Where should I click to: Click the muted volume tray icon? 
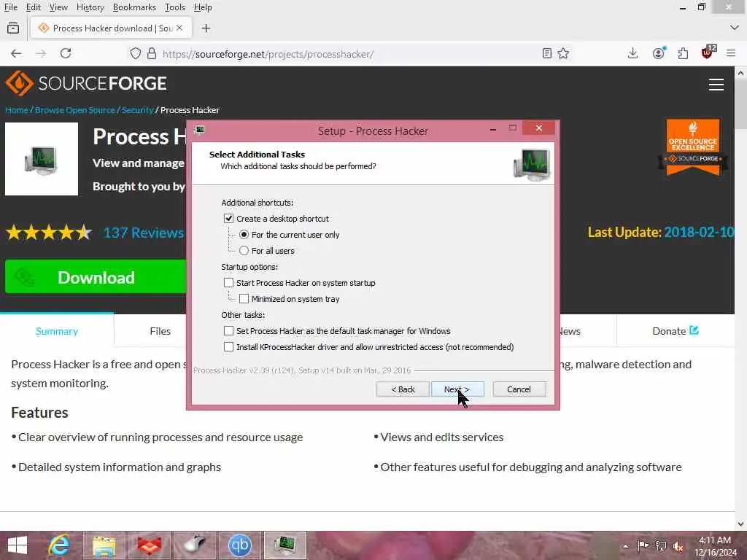coord(678,545)
